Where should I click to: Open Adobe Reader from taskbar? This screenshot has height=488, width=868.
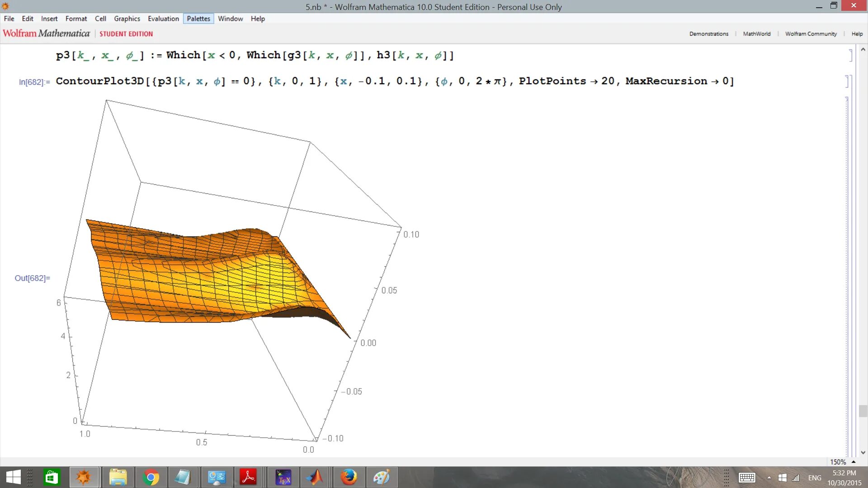(248, 477)
